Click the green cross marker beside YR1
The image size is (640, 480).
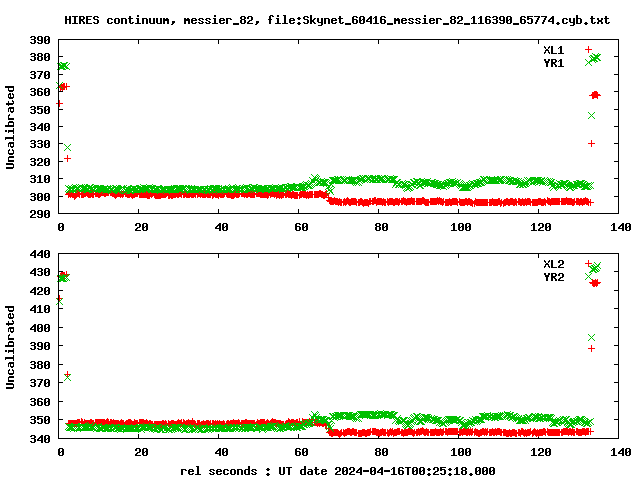[x=588, y=62]
